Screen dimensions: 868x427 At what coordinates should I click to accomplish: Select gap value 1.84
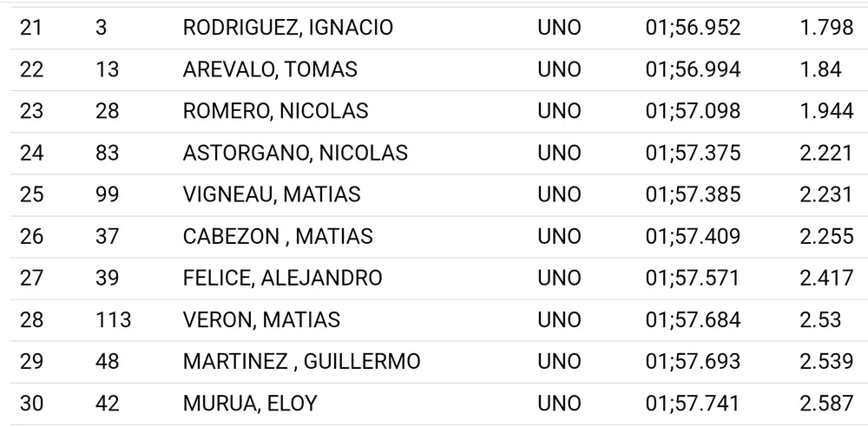coord(820,69)
